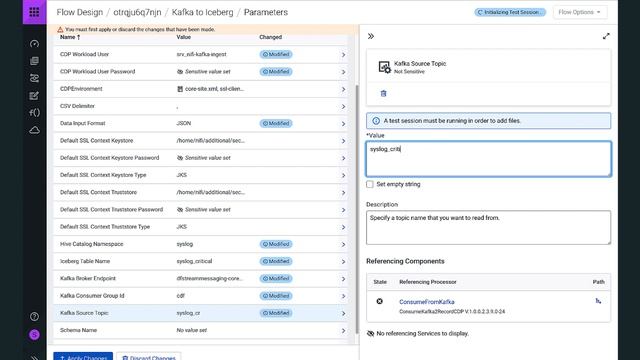Open the user profile avatar

tap(34, 335)
